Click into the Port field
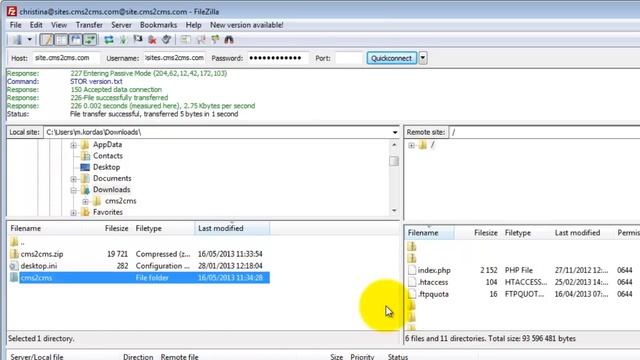 click(348, 58)
